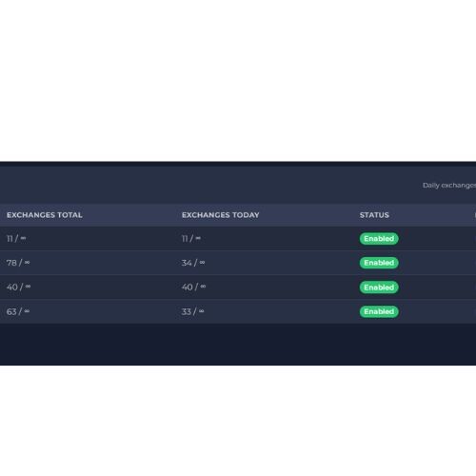This screenshot has width=476, height=476.
Task: Click the Enabled badge in the 78 row
Action: click(x=379, y=263)
